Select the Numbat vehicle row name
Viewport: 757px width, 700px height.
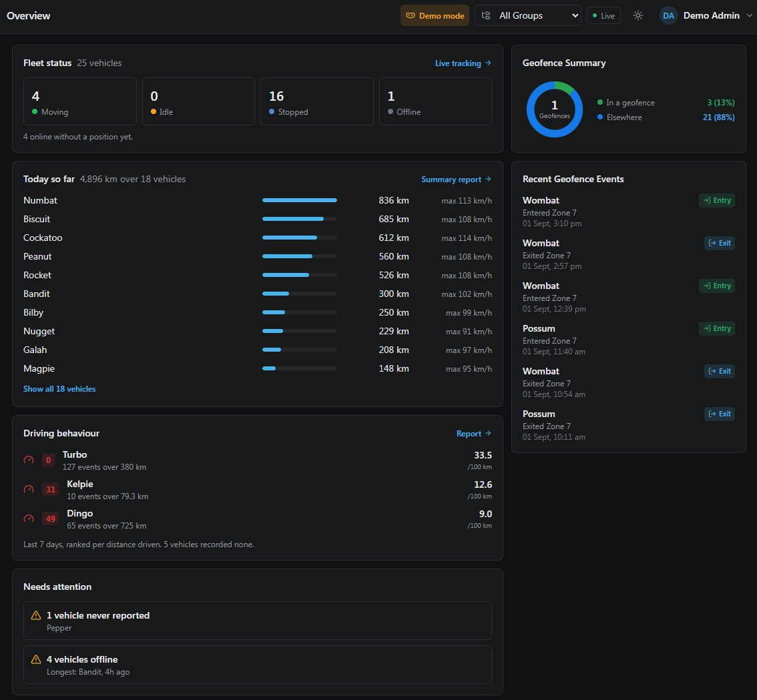coord(40,200)
